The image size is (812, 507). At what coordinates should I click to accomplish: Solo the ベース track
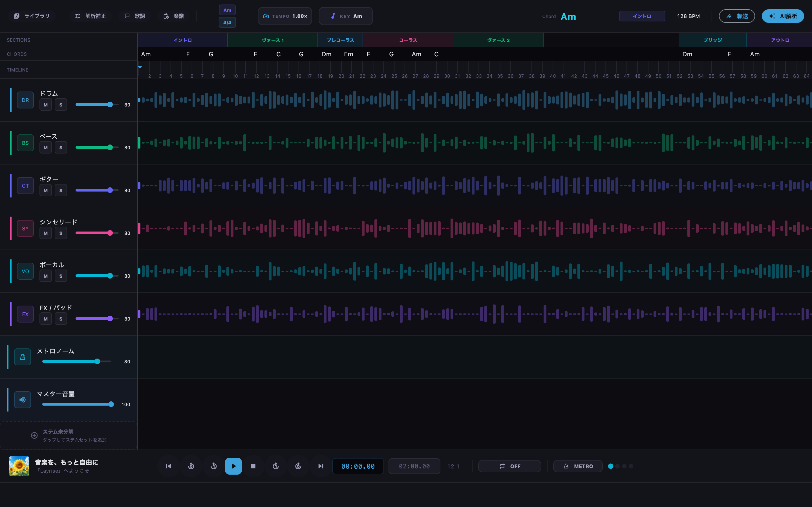click(x=61, y=148)
